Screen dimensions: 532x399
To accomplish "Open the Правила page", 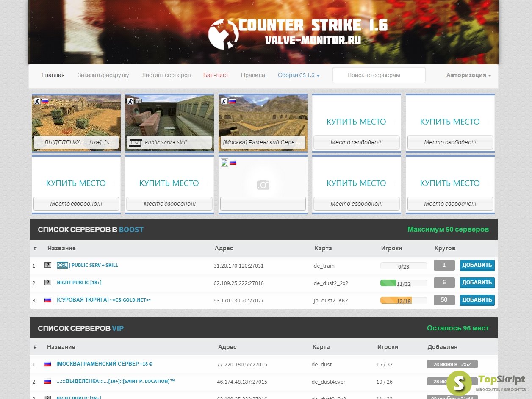I will tap(253, 75).
